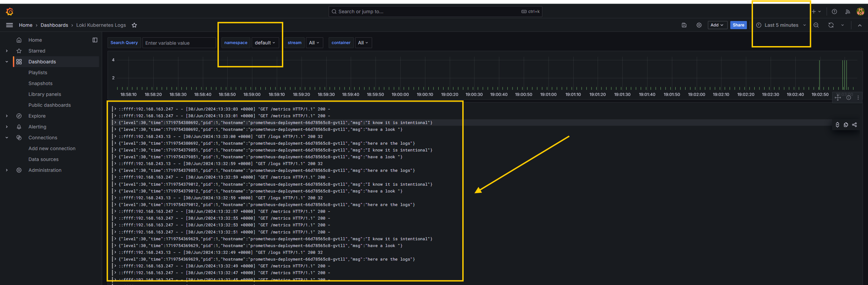Expand log row with 13:32:57 metrics request
Viewport: 868px width, 285px height.
click(115, 211)
